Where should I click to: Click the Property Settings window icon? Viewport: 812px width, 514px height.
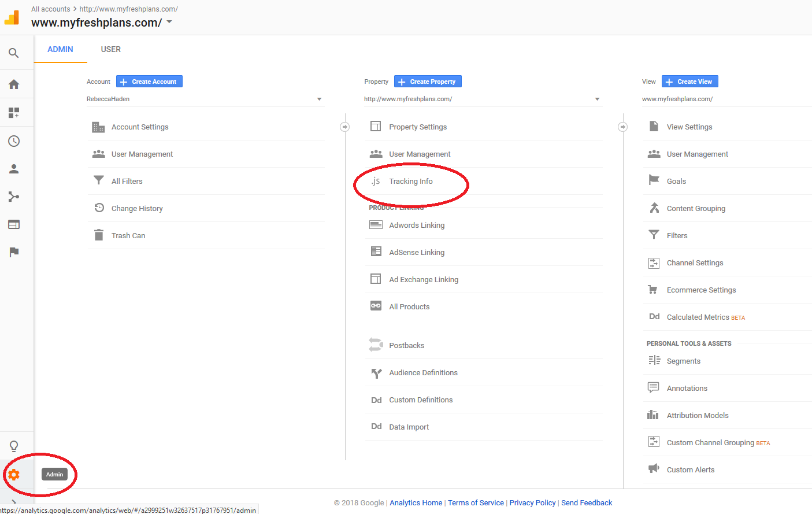[376, 126]
